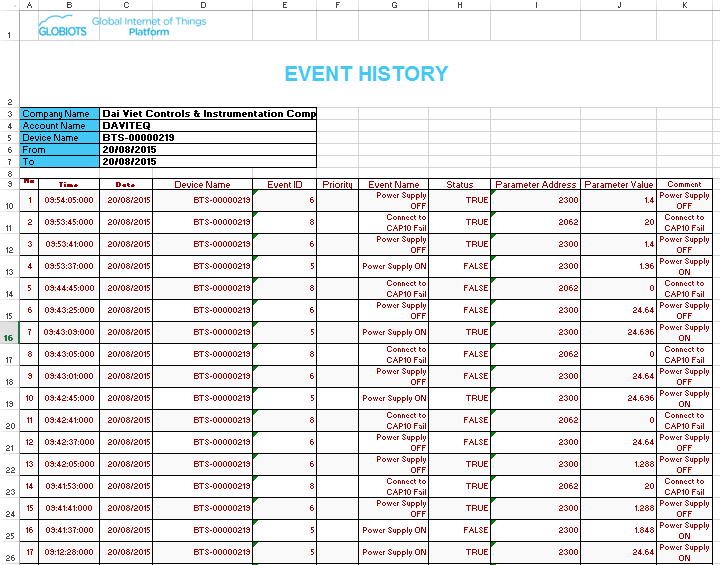Select Status TRUE cell in row 10
This screenshot has width=720, height=565.
(x=460, y=200)
